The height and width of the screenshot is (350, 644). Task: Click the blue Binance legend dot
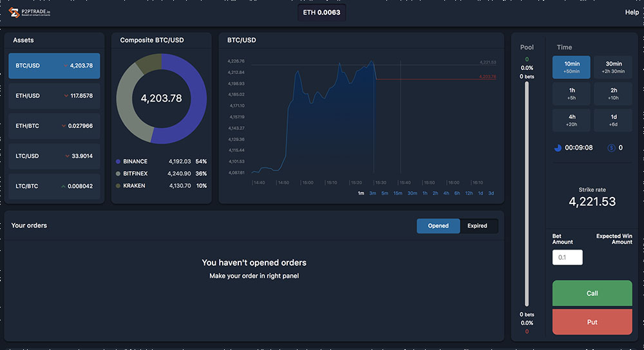pyautogui.click(x=118, y=161)
